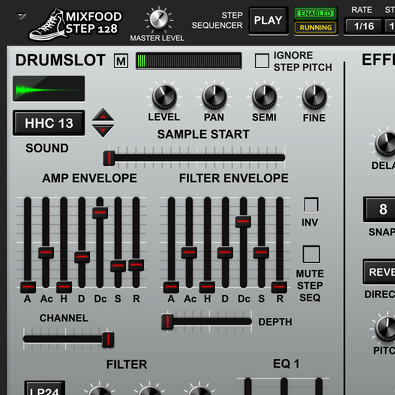Enable the Ignore Step Pitch checkbox

pyautogui.click(x=262, y=61)
